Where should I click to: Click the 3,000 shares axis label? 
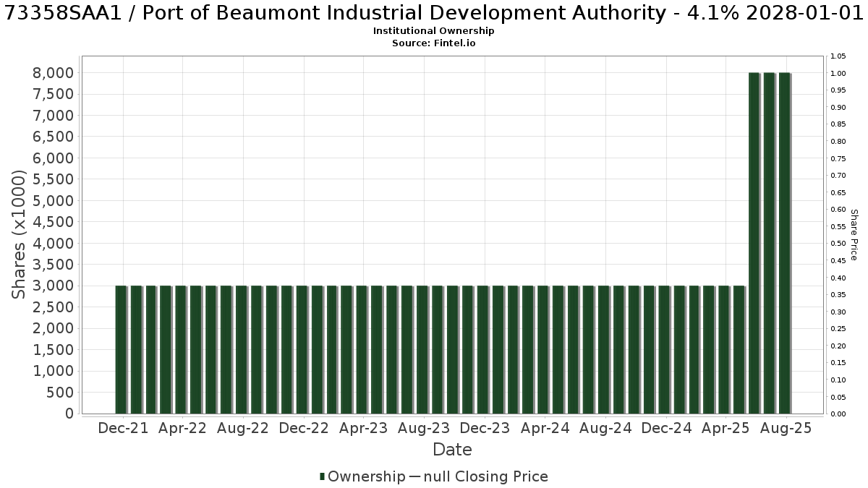click(x=54, y=286)
